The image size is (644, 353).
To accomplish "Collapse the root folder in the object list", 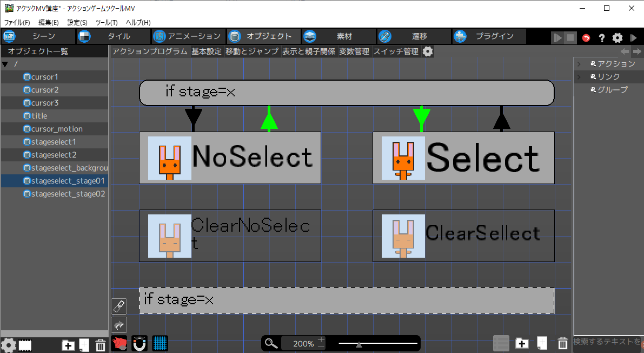I will [5, 64].
